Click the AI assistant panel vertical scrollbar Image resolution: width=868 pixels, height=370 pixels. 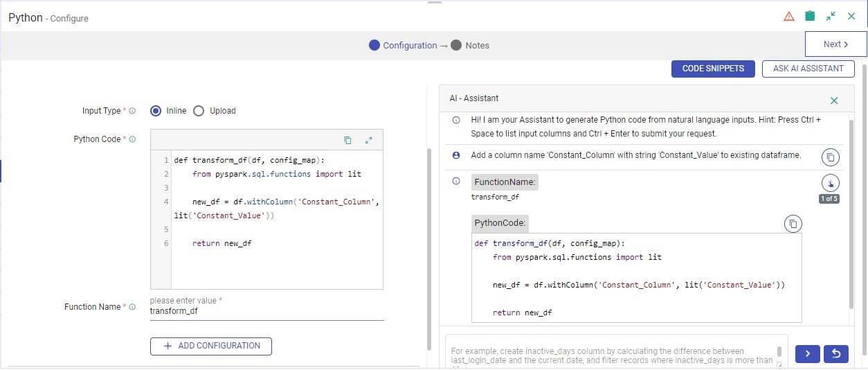click(x=851, y=215)
